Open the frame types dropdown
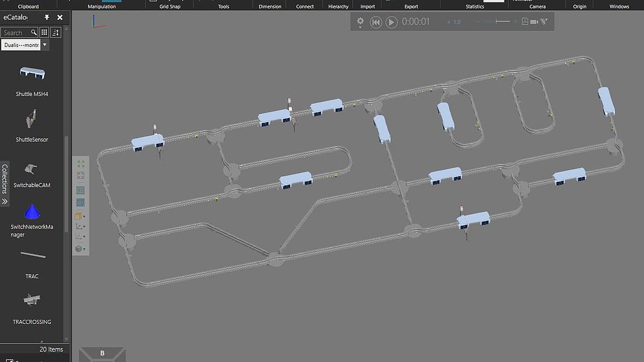 tap(80, 226)
